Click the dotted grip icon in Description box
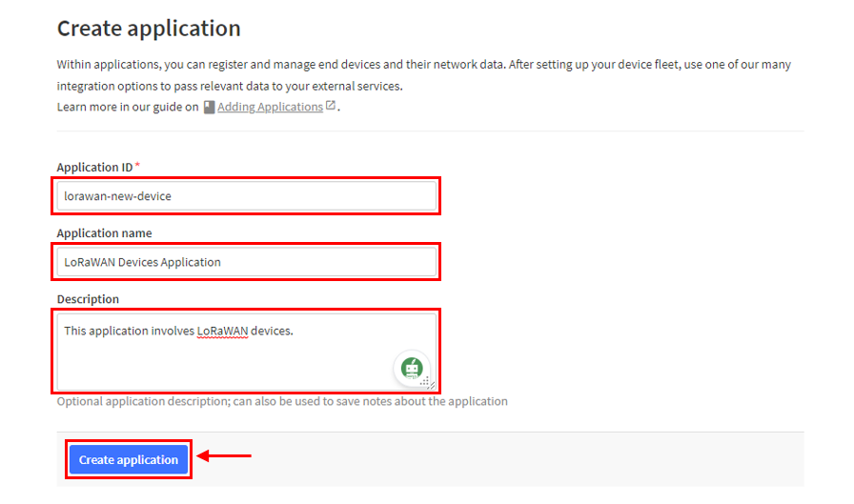 424,381
